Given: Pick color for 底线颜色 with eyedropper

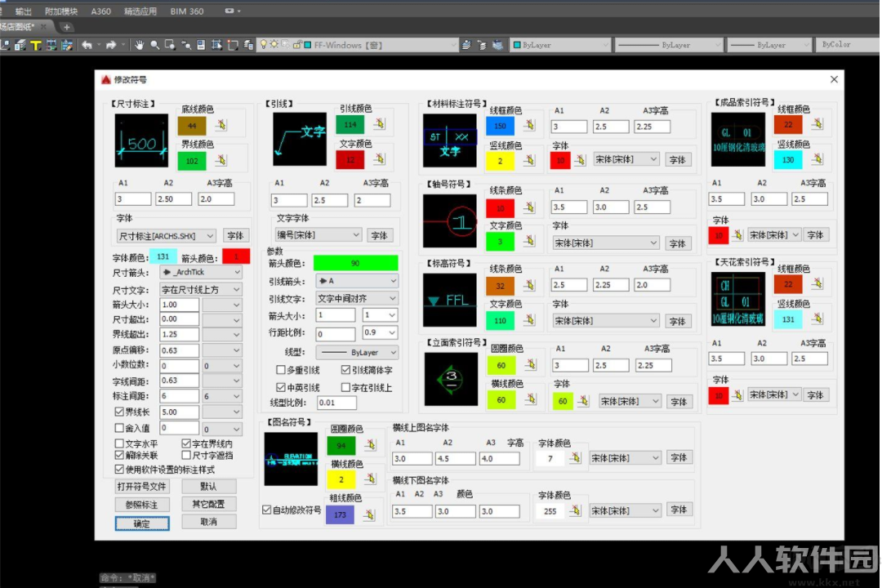Looking at the screenshot, I should click(220, 126).
